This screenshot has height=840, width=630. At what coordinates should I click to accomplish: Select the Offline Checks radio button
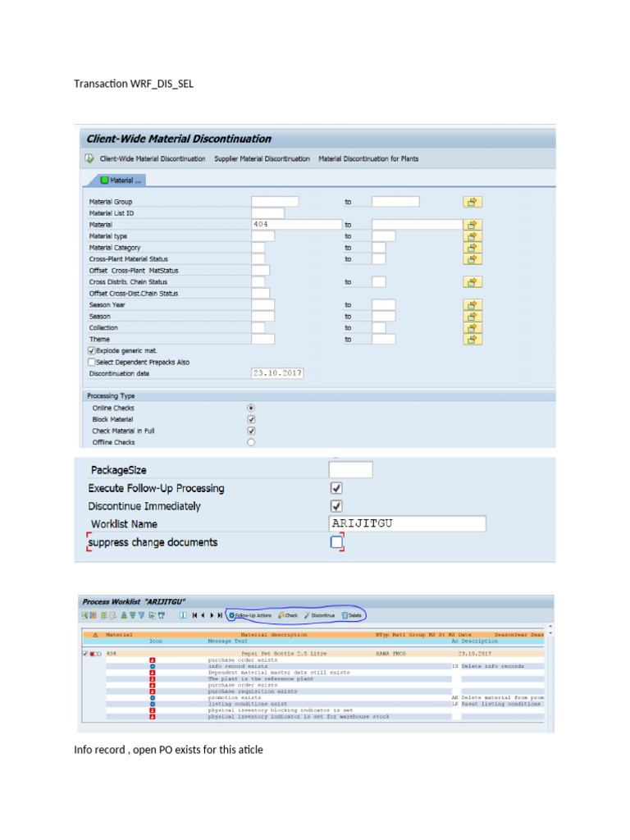tap(251, 442)
